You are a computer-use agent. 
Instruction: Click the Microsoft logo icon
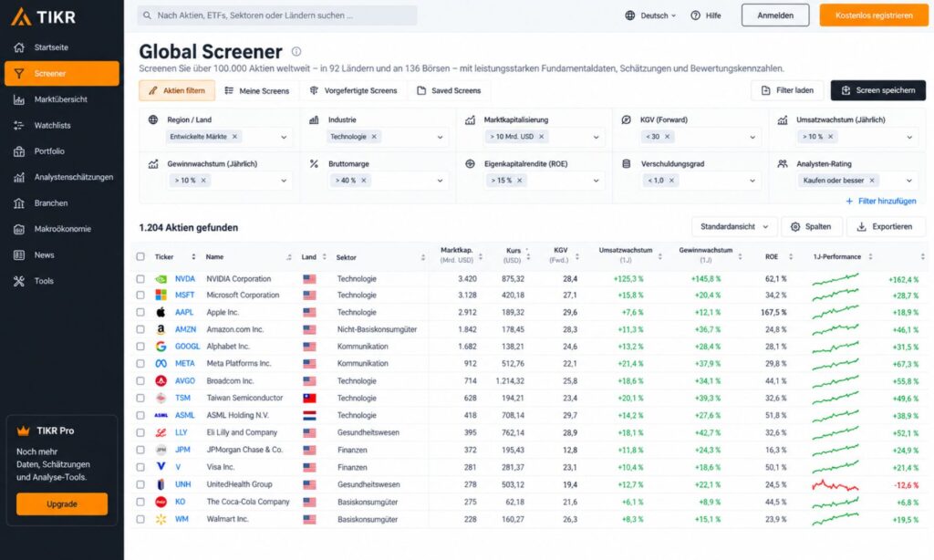point(161,295)
